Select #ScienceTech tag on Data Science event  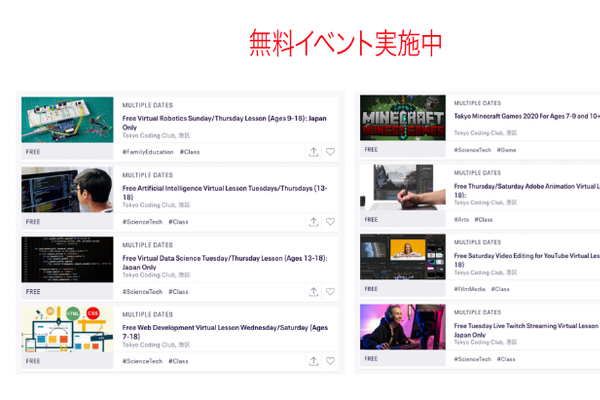pyautogui.click(x=142, y=292)
